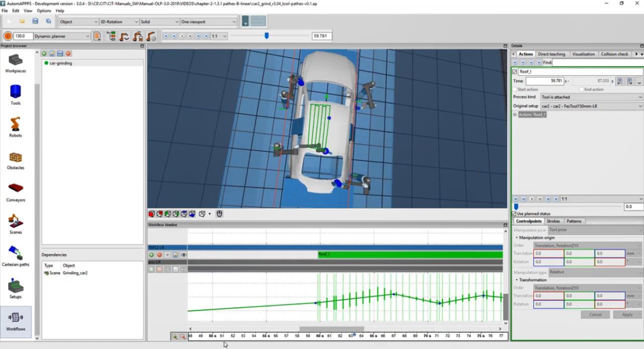Screen dimensions: 644x349
Task: Toggle the Roof_l action checkbox
Action: pyautogui.click(x=514, y=72)
